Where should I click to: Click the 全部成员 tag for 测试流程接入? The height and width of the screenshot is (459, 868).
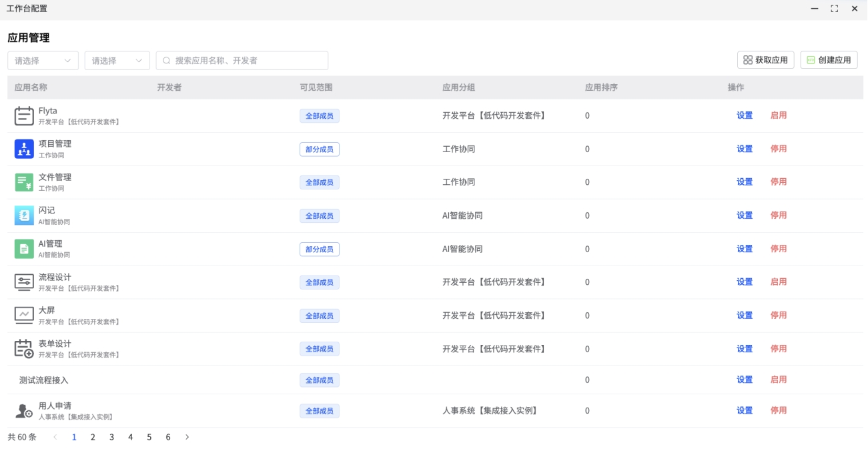pos(320,380)
